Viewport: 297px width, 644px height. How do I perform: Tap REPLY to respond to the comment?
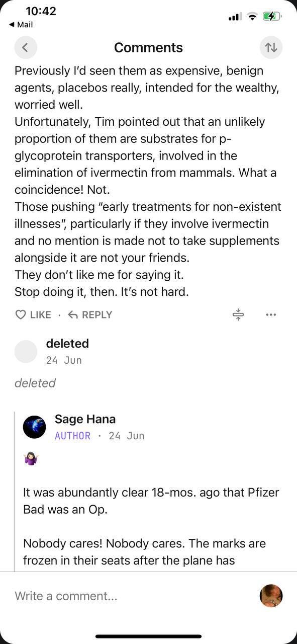pos(95,314)
